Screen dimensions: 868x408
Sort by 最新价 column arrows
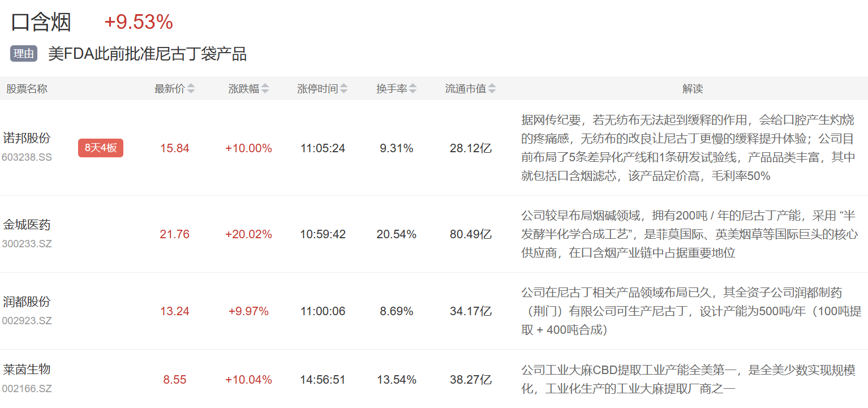click(x=191, y=89)
